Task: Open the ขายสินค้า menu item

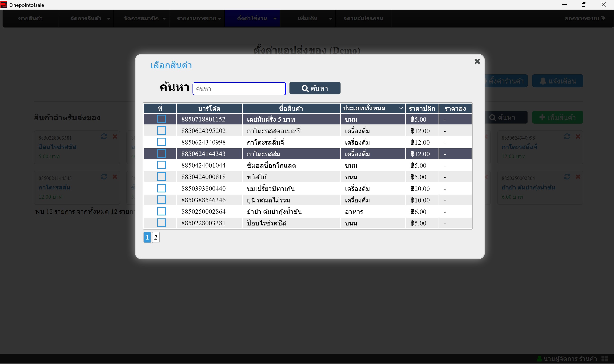Action: [x=30, y=18]
